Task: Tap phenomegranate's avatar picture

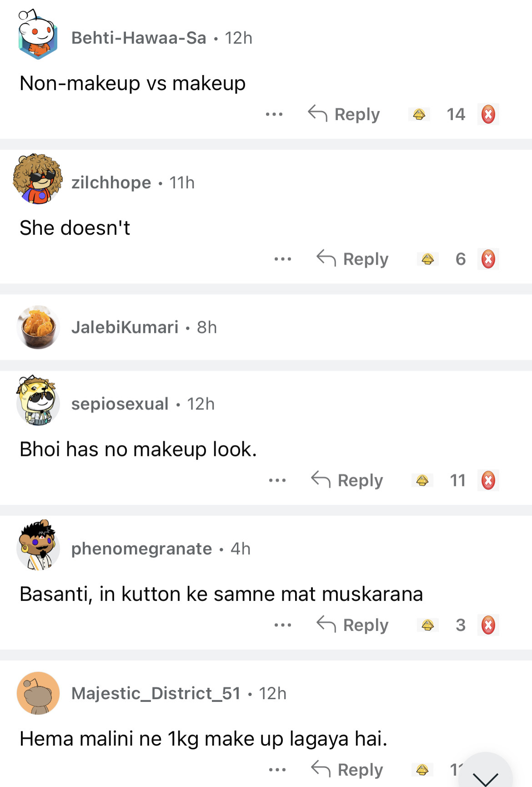Action: click(x=38, y=545)
